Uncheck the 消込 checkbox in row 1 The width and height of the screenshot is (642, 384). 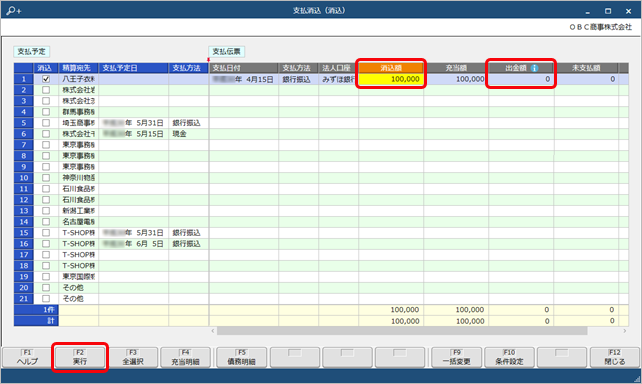pyautogui.click(x=46, y=79)
